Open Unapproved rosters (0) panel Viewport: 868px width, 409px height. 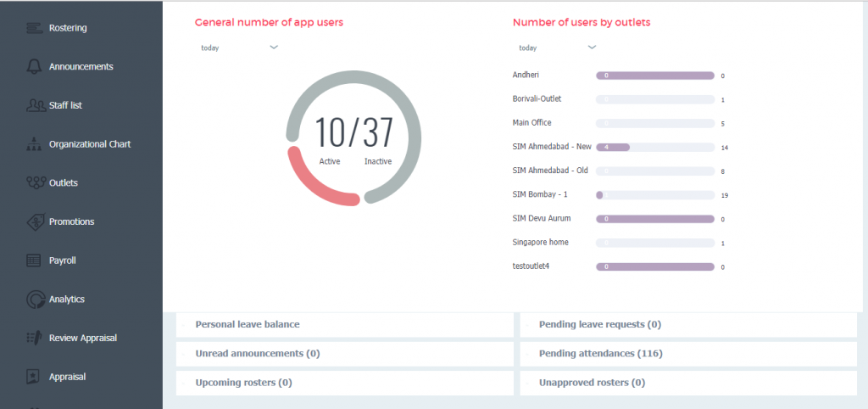click(596, 382)
